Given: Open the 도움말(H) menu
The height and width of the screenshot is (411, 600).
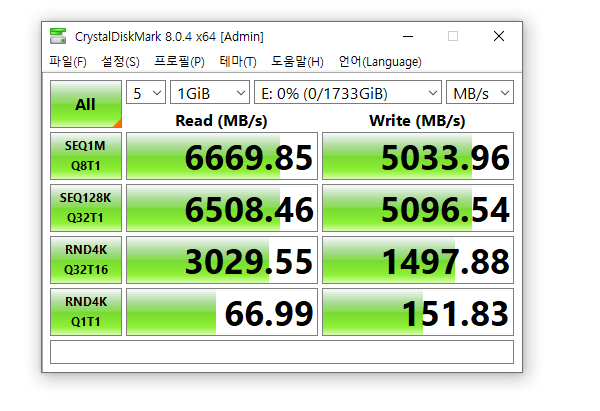Looking at the screenshot, I should pyautogui.click(x=297, y=62).
